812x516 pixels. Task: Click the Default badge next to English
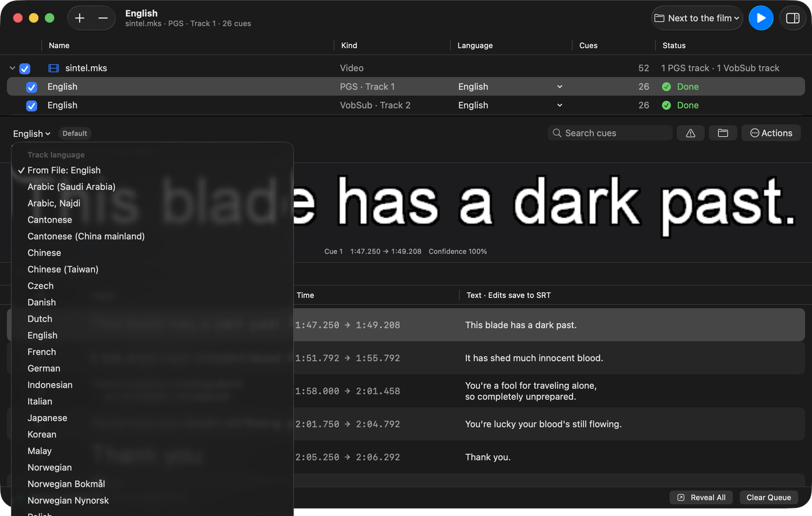[75, 133]
